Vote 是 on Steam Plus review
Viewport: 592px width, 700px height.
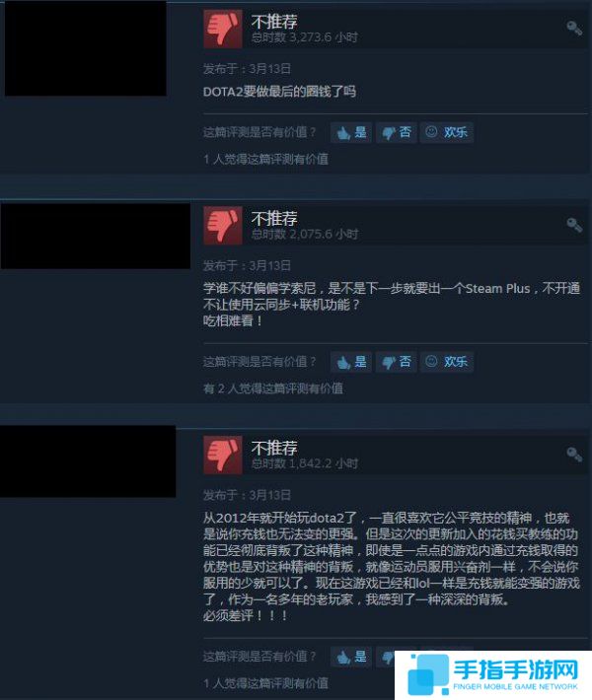click(x=351, y=362)
